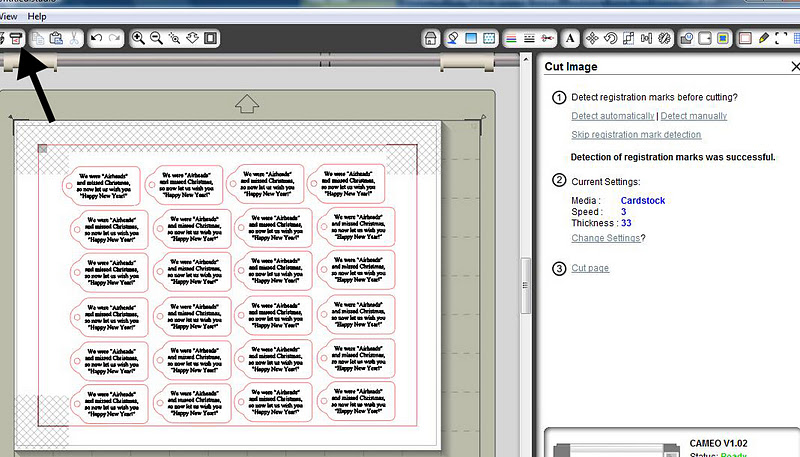Fit the page to window
The width and height of the screenshot is (800, 457).
[211, 38]
